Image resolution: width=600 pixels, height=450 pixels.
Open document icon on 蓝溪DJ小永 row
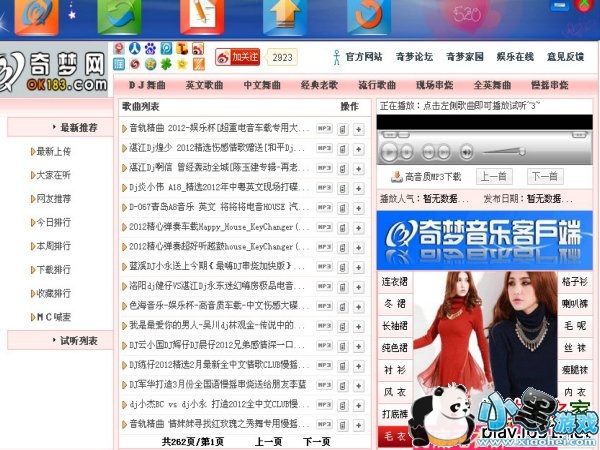343,267
